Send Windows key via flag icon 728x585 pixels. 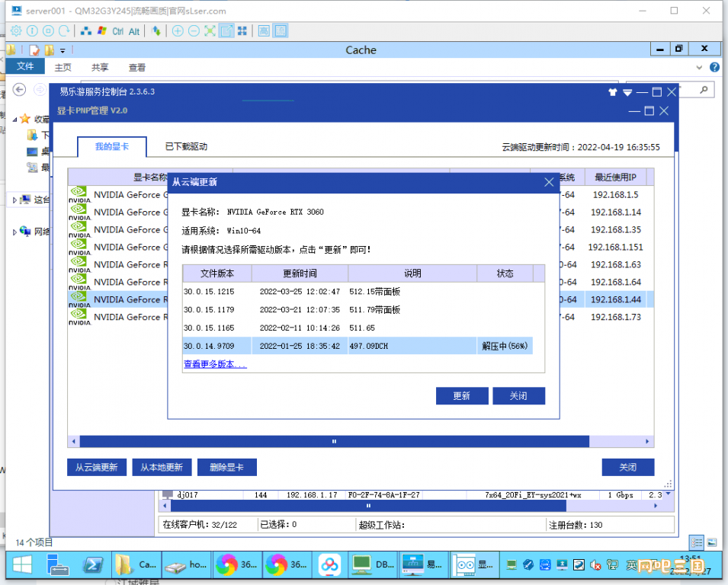click(102, 31)
